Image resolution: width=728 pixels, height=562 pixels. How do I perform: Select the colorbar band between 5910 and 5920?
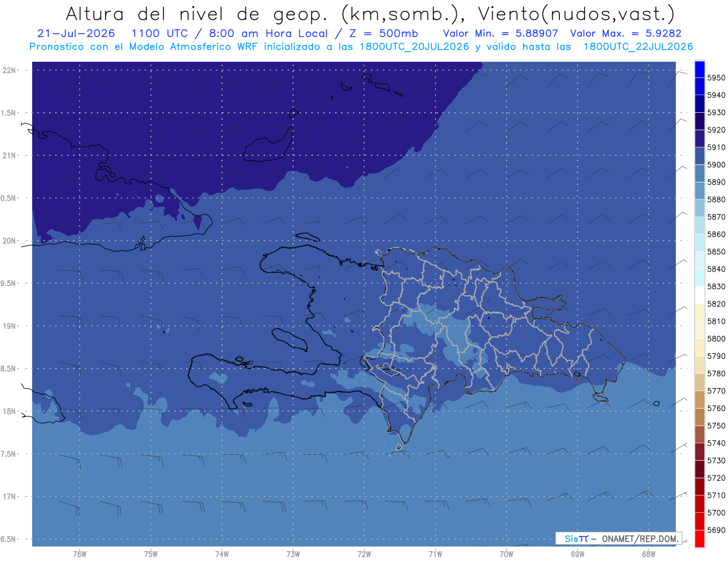tap(699, 138)
